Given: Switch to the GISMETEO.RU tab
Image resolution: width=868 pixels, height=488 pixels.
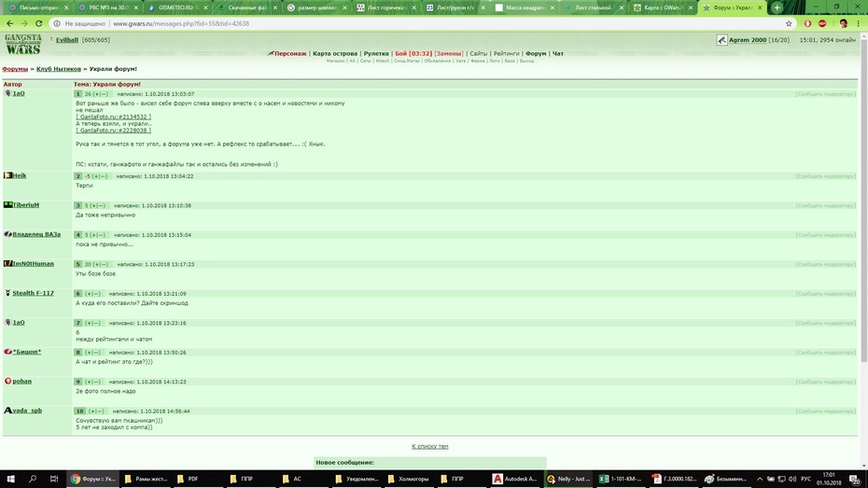Looking at the screenshot, I should [x=176, y=7].
